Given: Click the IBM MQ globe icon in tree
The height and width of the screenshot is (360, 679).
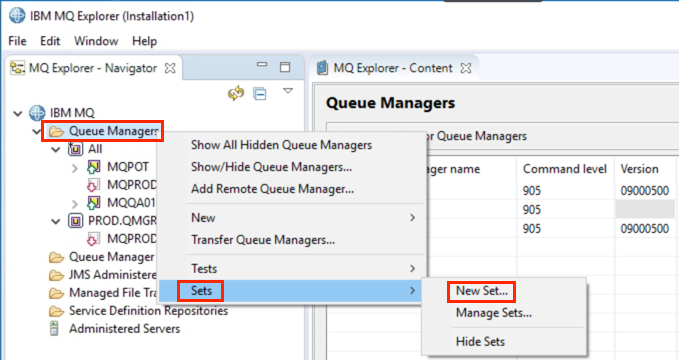Looking at the screenshot, I should [x=37, y=113].
